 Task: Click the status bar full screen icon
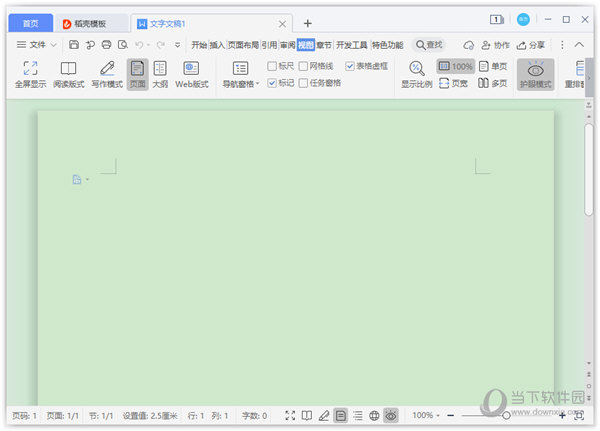[x=290, y=415]
